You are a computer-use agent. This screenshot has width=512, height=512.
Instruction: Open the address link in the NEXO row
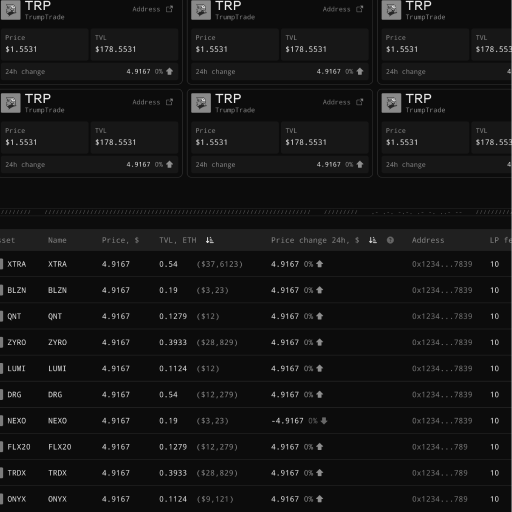pos(442,421)
